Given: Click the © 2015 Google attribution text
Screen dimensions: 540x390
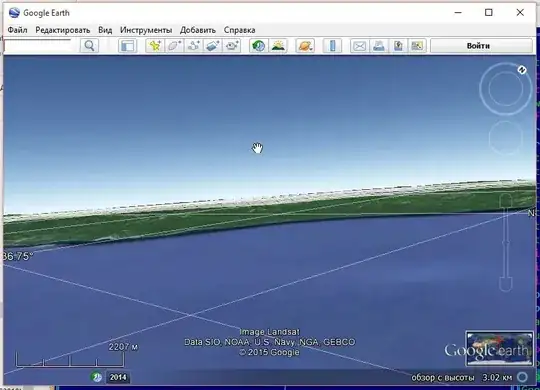Looking at the screenshot, I should pos(269,352).
